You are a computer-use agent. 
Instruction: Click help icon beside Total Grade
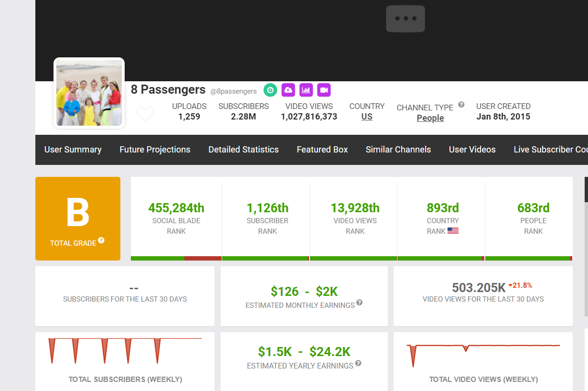point(101,240)
